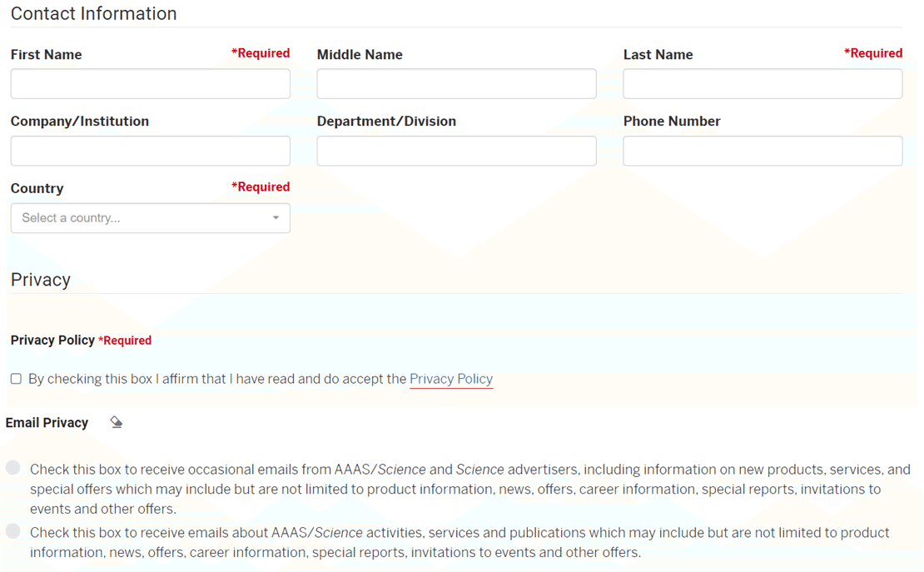Click the Email Privacy heading
This screenshot has height=572, width=924.
[47, 423]
